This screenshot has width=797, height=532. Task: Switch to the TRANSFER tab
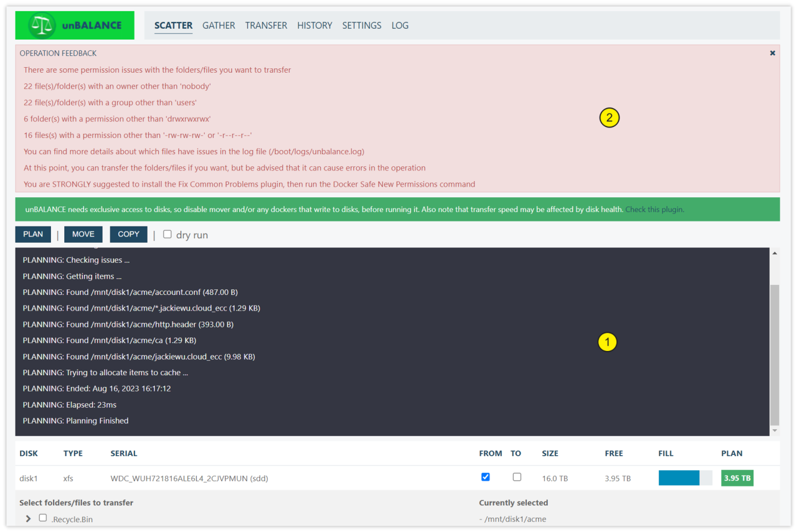pyautogui.click(x=266, y=26)
